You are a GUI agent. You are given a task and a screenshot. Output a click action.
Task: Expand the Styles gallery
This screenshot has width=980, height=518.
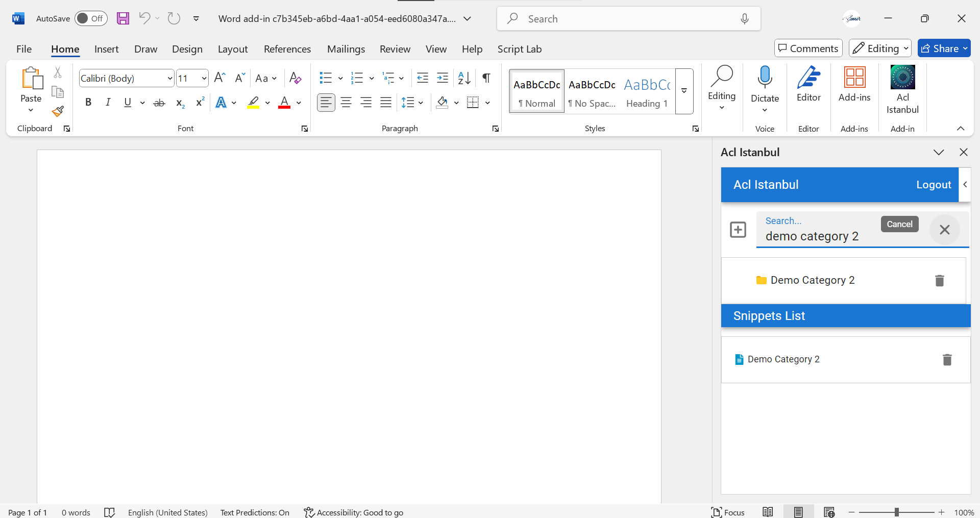tap(684, 91)
